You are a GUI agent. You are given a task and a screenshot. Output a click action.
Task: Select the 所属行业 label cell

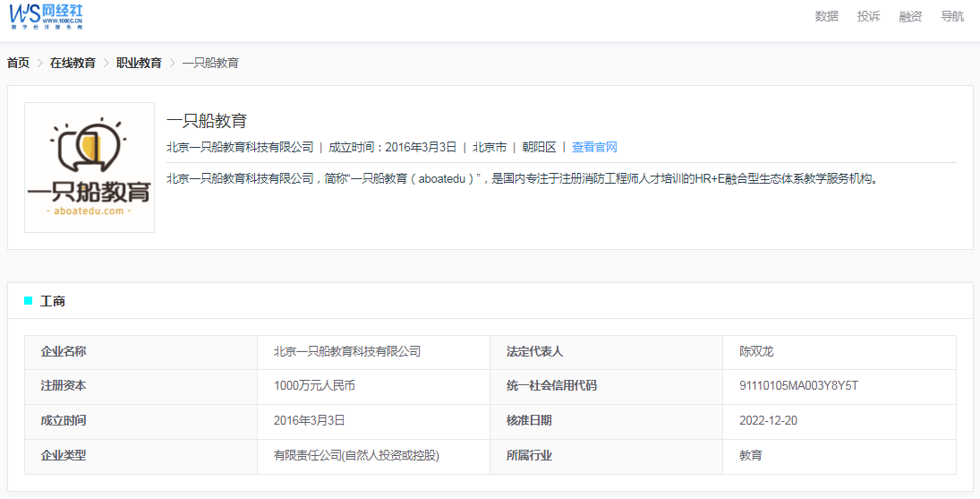(606, 457)
